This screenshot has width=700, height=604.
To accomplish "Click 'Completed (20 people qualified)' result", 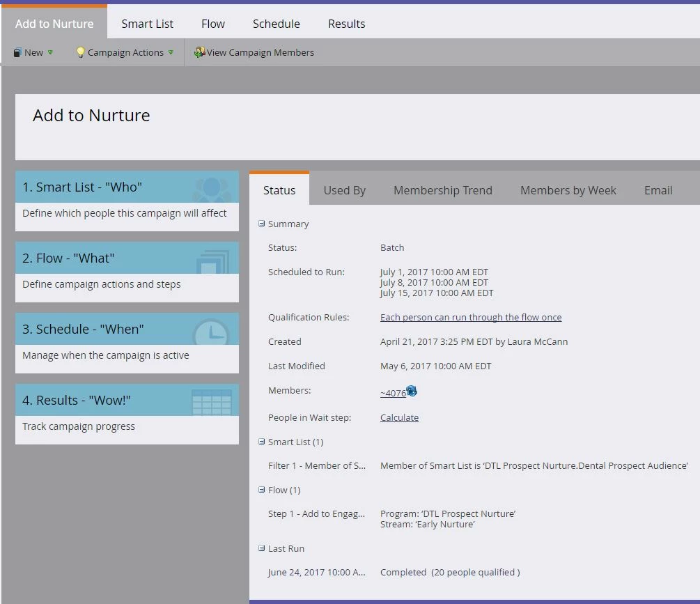I will (450, 573).
